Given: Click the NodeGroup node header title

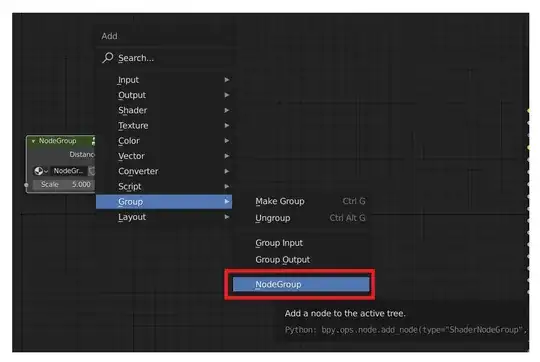Looking at the screenshot, I should pyautogui.click(x=58, y=141).
